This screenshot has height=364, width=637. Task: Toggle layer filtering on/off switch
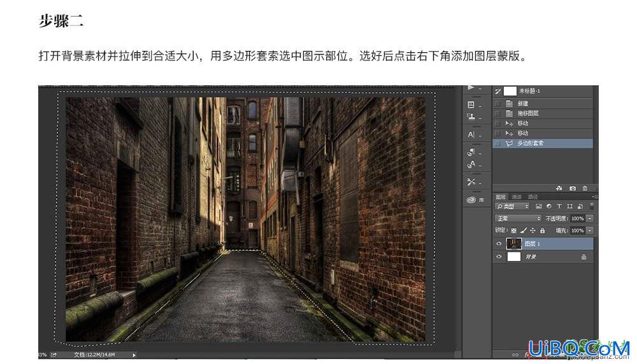592,207
